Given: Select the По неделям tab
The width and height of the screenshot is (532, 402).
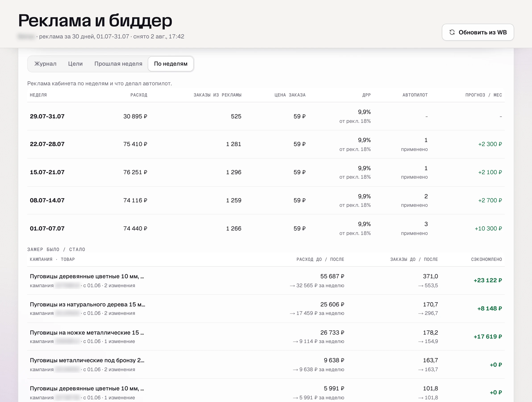Looking at the screenshot, I should pos(171,64).
